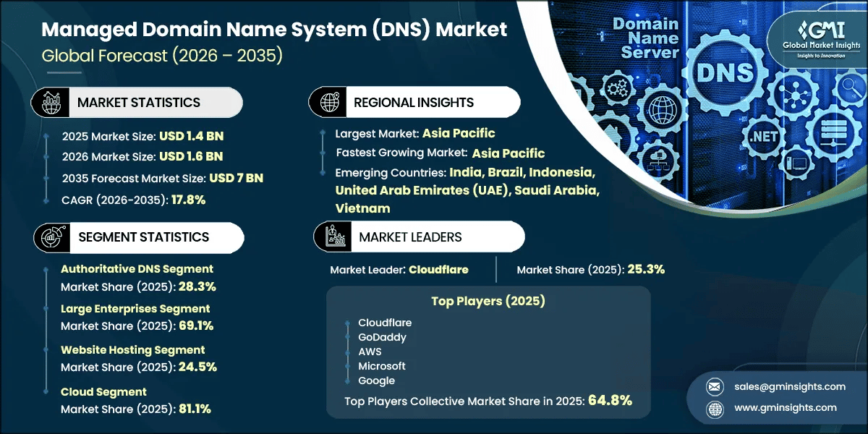Screen dimensions: 868x434
Task: Click Top Players (2025) heading
Action: click(x=488, y=301)
